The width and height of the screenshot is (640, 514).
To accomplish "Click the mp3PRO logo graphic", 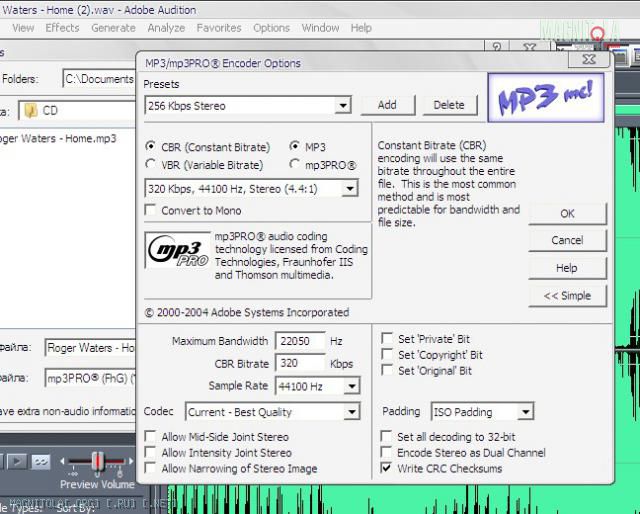I will tap(177, 250).
